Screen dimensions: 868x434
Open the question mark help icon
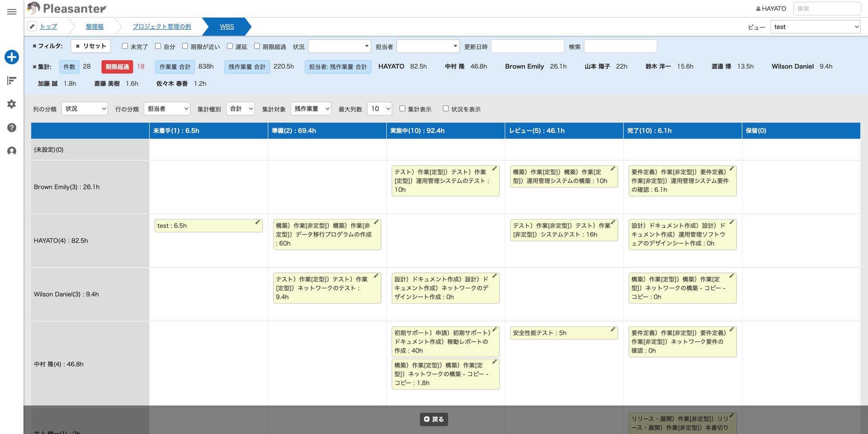coord(12,128)
